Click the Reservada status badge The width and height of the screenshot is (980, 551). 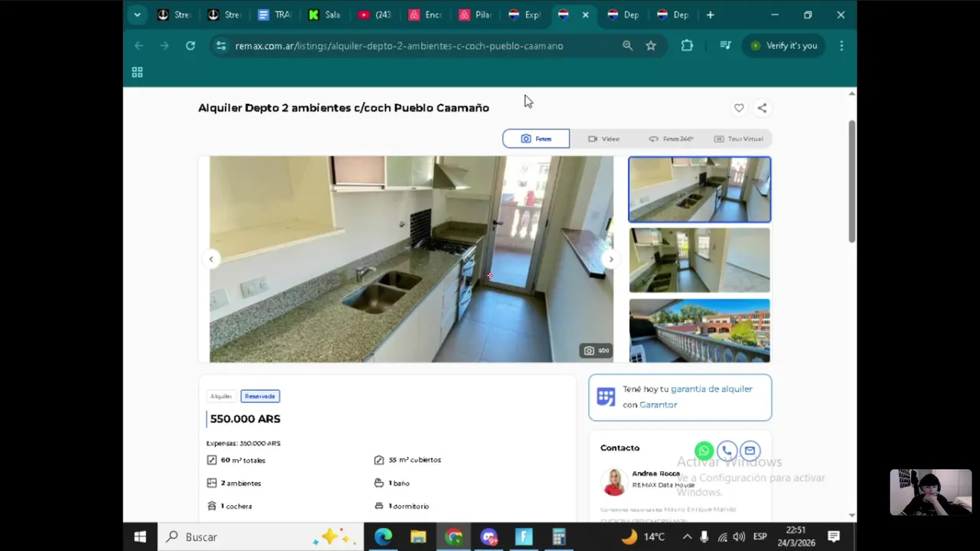[260, 396]
